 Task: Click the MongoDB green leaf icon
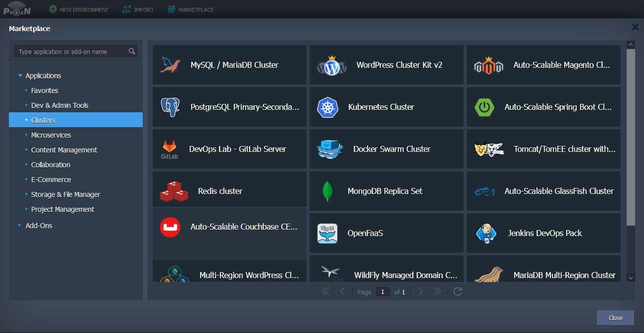(327, 191)
